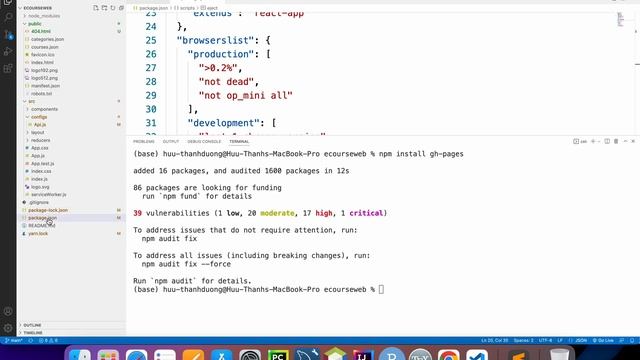
Task: Click the Go Live status bar button
Action: coord(603,340)
